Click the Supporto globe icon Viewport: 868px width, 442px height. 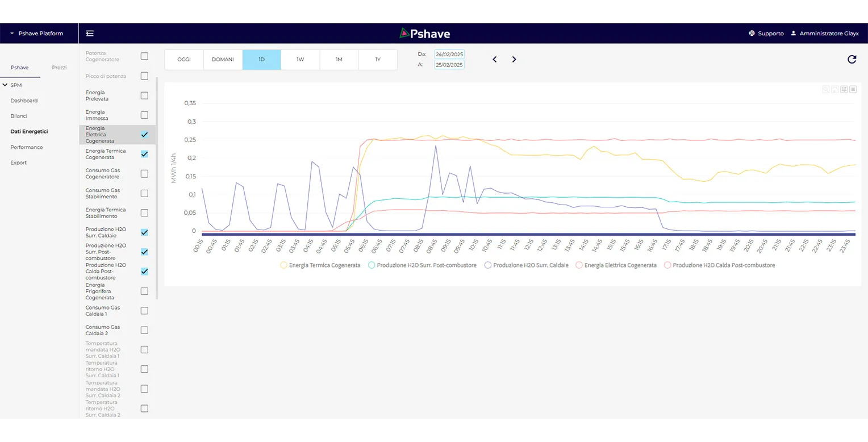[x=752, y=34]
